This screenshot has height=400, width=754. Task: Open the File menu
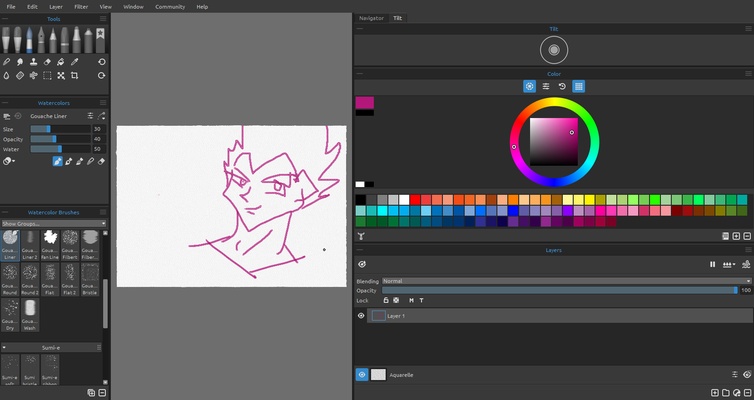(x=11, y=7)
